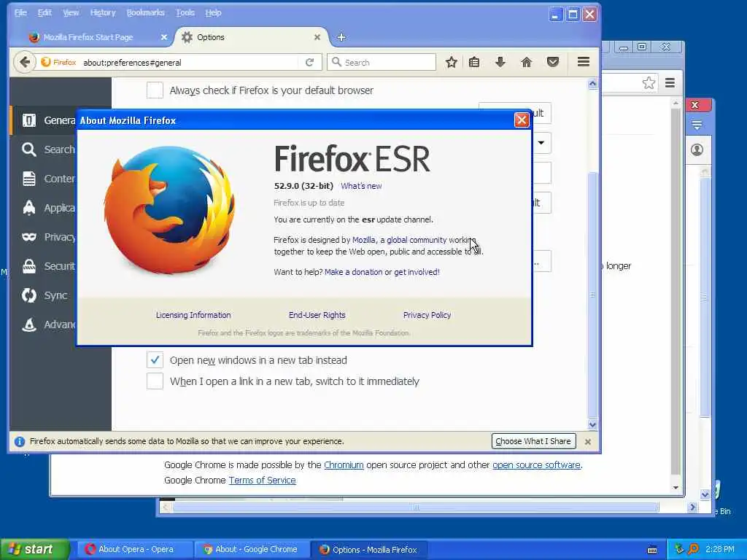The image size is (747, 560).
Task: Open Sync preferences in sidebar
Action: click(44, 295)
